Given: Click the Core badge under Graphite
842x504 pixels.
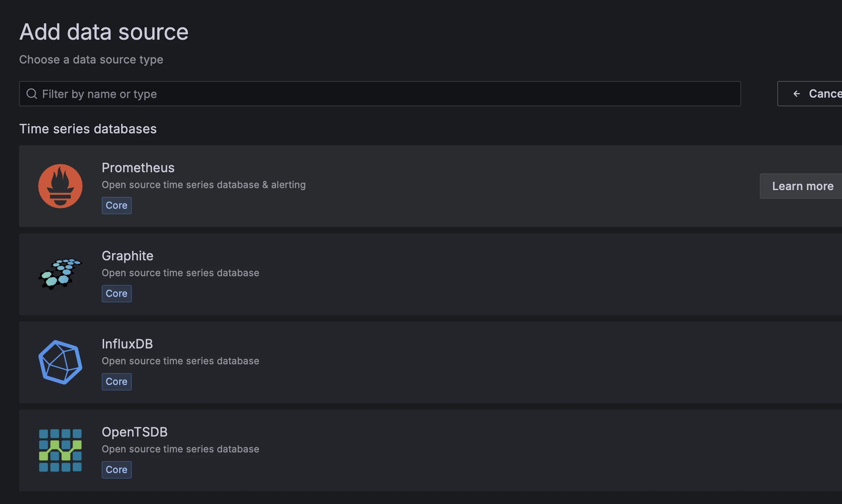Looking at the screenshot, I should click(x=116, y=294).
